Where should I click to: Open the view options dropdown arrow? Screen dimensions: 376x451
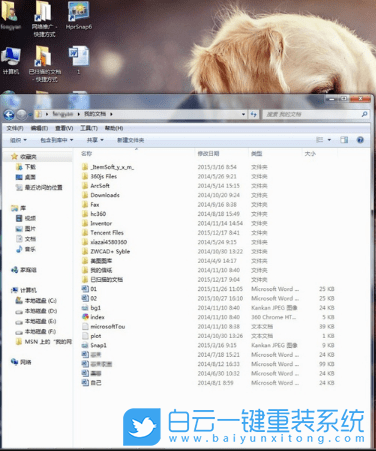(329, 140)
